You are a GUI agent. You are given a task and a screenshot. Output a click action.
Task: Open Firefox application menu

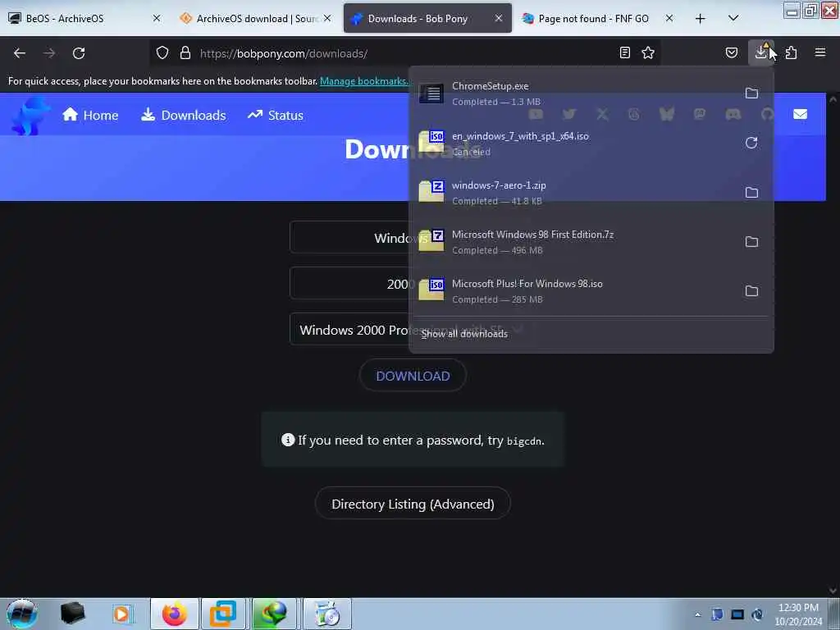(x=820, y=52)
